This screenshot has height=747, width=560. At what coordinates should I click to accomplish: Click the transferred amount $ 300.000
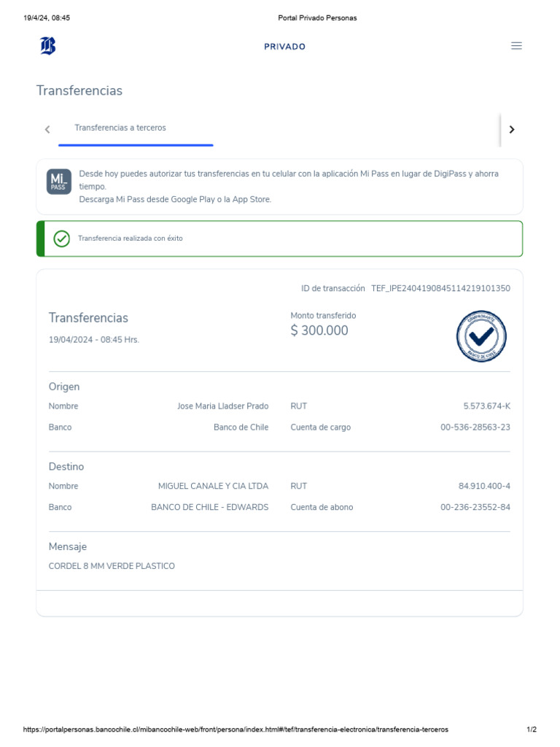[x=319, y=330]
